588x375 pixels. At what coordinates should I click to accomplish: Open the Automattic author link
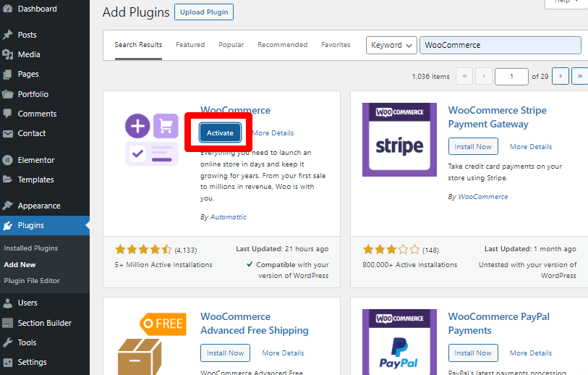tap(228, 217)
